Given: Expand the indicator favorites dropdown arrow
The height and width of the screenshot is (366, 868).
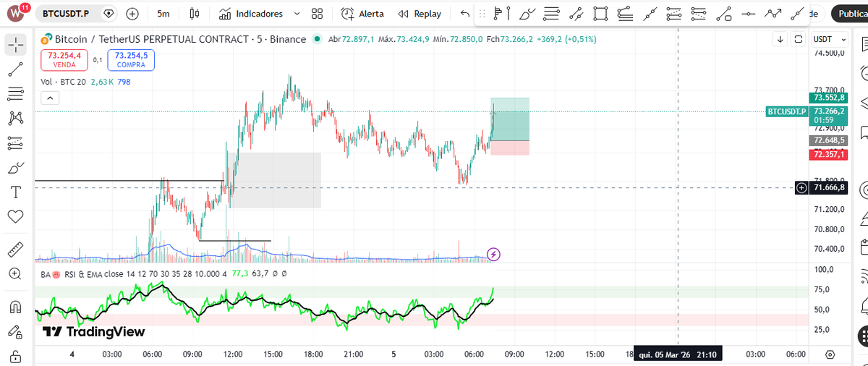Looking at the screenshot, I should pyautogui.click(x=297, y=14).
